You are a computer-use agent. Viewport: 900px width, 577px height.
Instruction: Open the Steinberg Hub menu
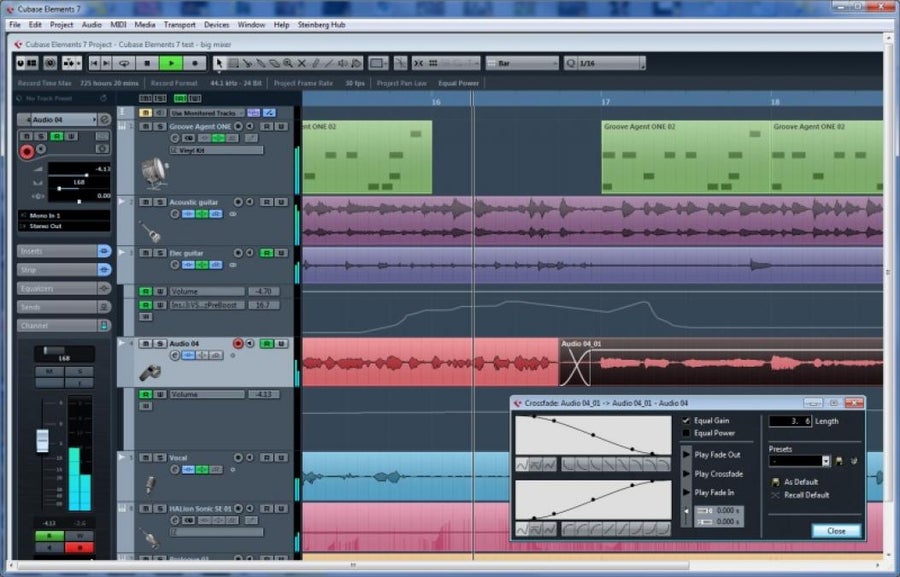point(321,25)
